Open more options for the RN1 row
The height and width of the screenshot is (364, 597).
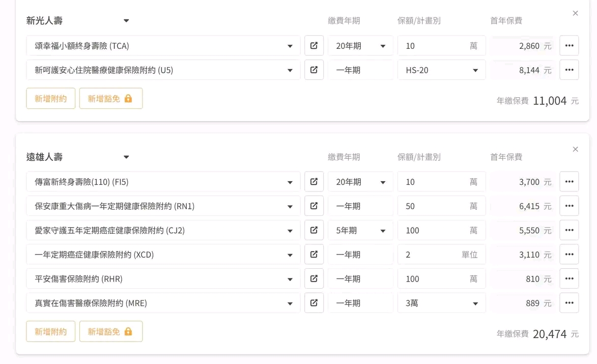[569, 206]
